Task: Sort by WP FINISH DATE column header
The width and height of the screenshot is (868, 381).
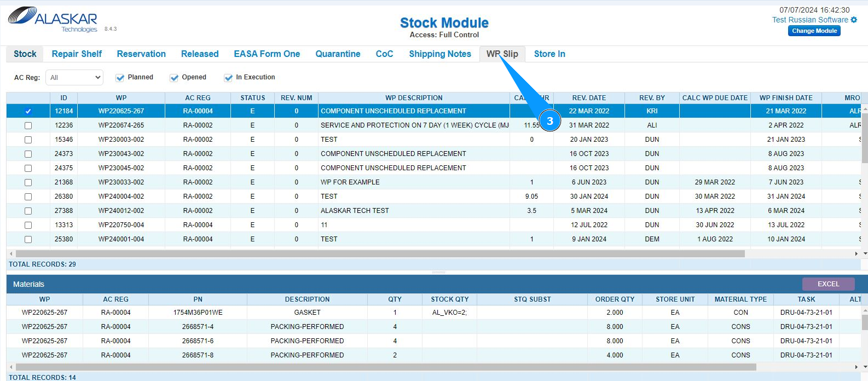Action: [x=785, y=98]
